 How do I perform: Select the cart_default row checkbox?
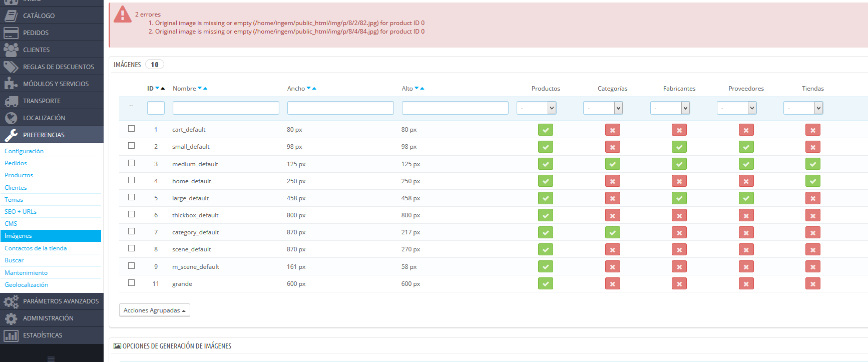click(x=132, y=129)
